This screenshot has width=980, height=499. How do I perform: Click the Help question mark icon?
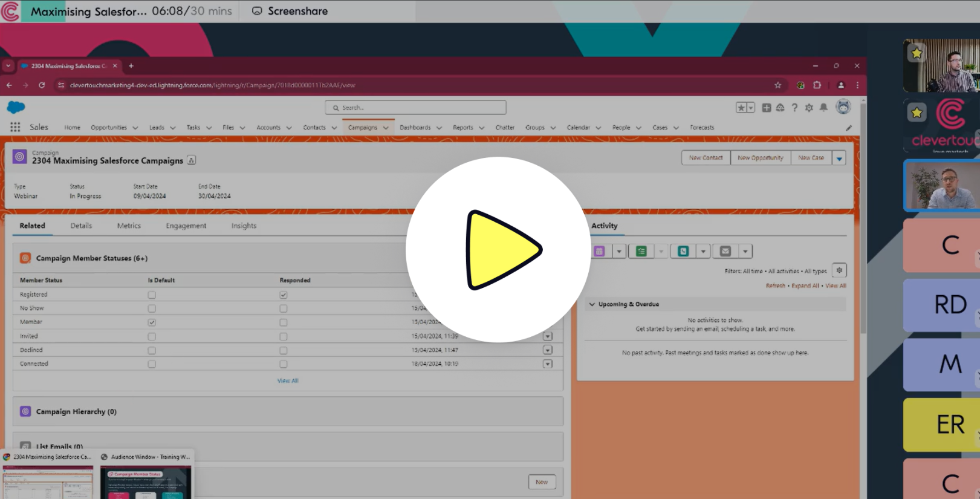click(x=794, y=108)
